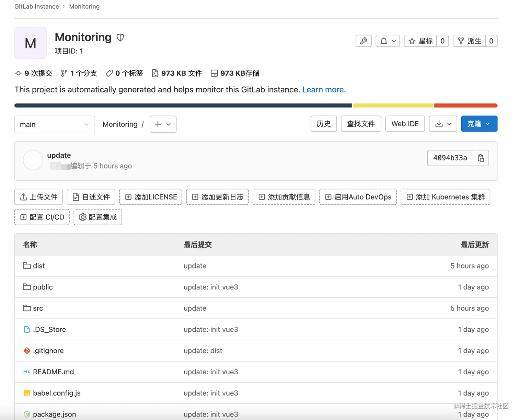Open dist row's update commit message
519x420 pixels.
click(x=195, y=266)
